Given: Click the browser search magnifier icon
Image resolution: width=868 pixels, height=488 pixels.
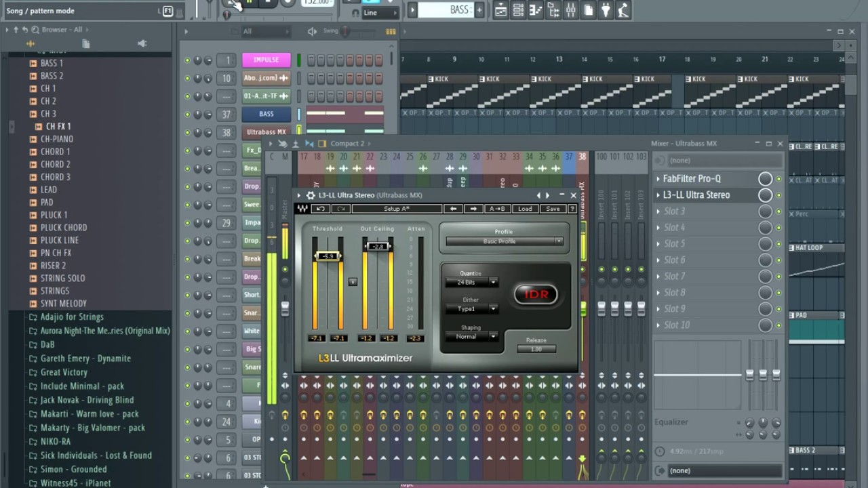Looking at the screenshot, I should pyautogui.click(x=35, y=30).
